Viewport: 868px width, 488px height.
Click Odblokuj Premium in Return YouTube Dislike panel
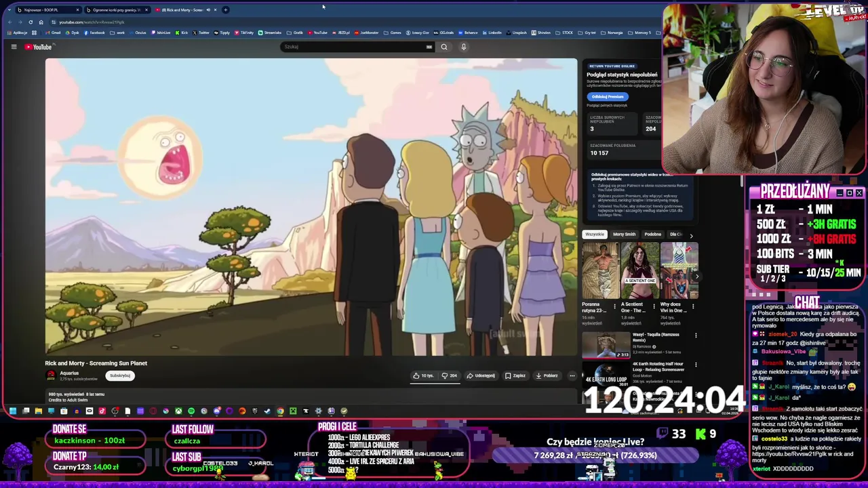(x=608, y=96)
